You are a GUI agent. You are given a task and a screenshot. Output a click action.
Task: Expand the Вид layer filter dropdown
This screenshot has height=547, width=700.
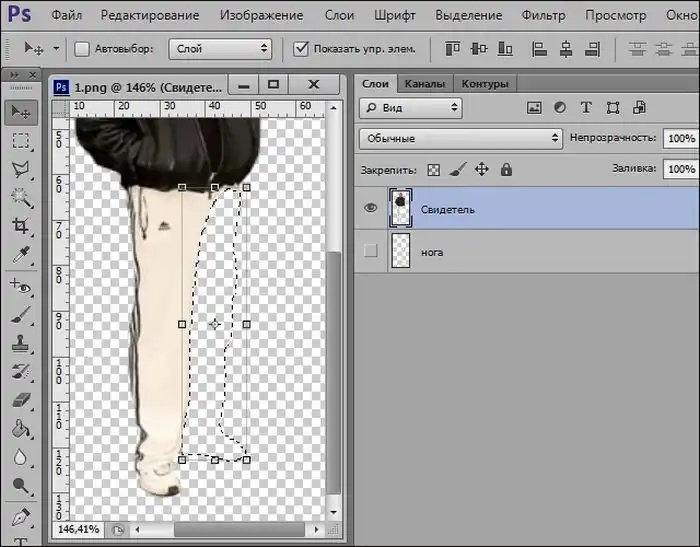411,107
